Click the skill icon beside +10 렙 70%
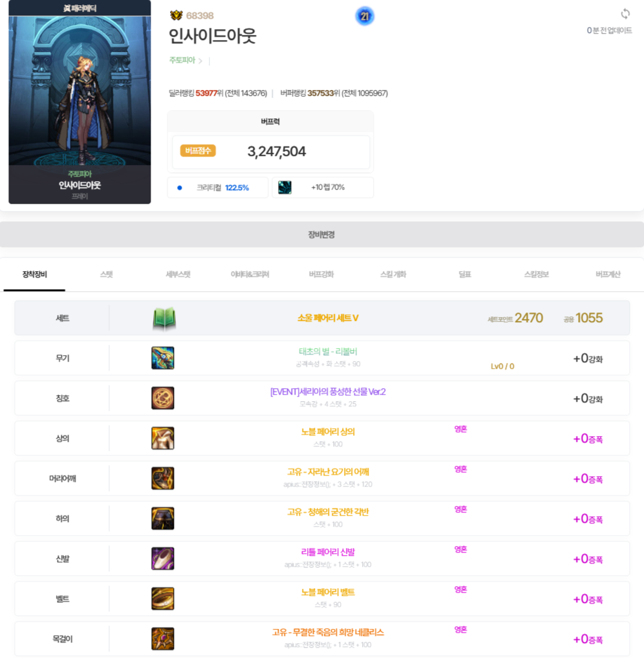 [x=284, y=188]
